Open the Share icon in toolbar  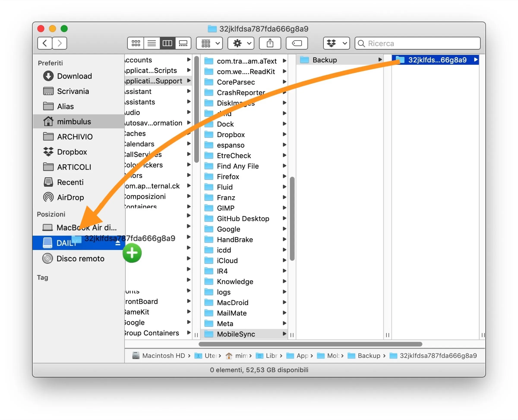point(270,43)
